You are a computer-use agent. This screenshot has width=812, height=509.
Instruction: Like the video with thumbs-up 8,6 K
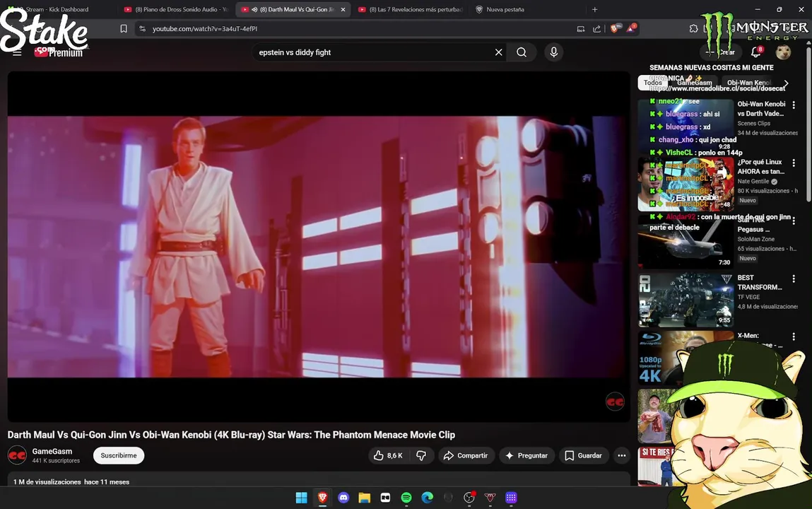[388, 456]
